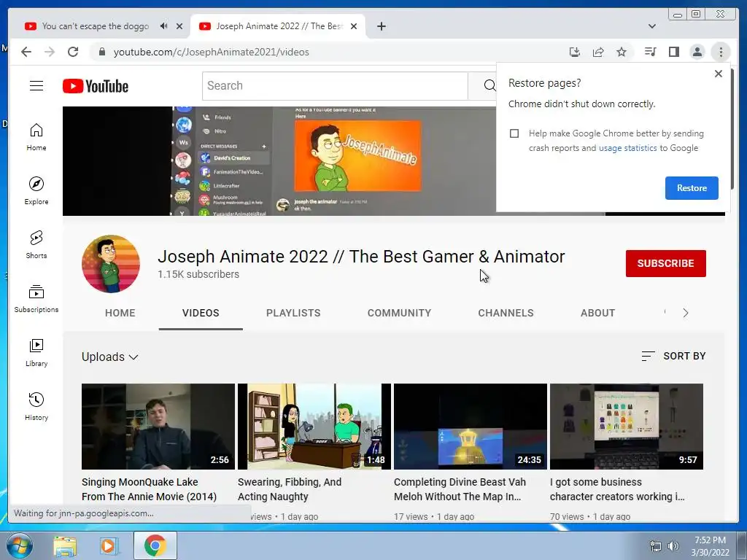Click the Joseph Animate channel avatar
Image resolution: width=747 pixels, height=560 pixels.
pyautogui.click(x=111, y=264)
